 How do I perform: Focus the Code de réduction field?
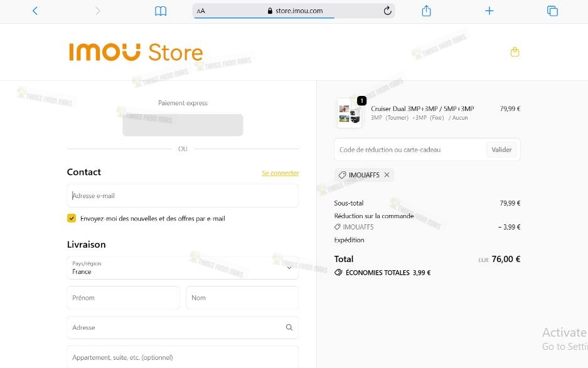410,150
